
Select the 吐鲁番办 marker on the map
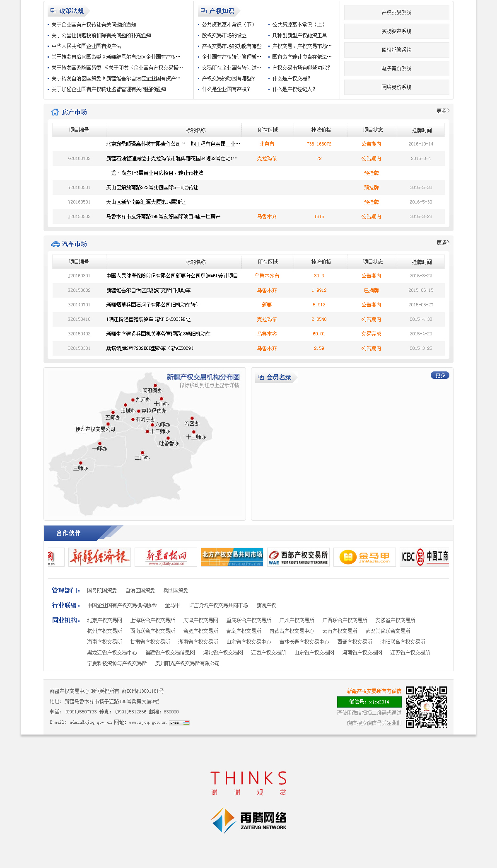pyautogui.click(x=168, y=438)
